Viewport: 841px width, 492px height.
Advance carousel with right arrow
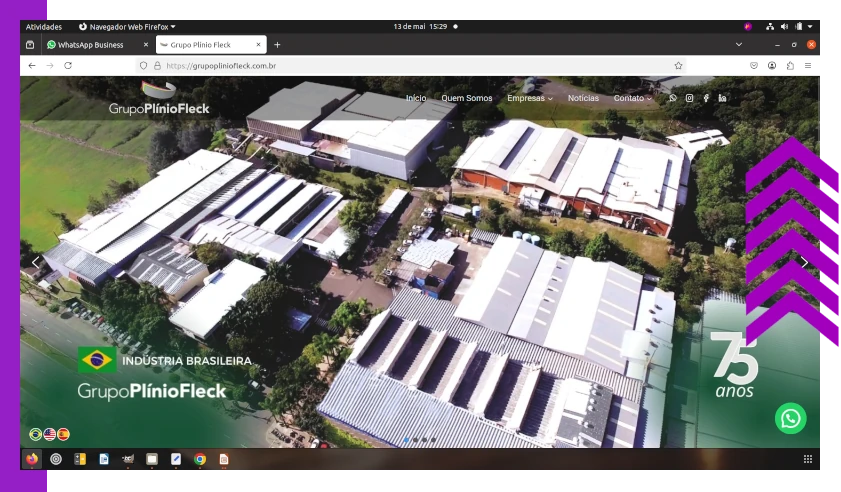(x=804, y=262)
